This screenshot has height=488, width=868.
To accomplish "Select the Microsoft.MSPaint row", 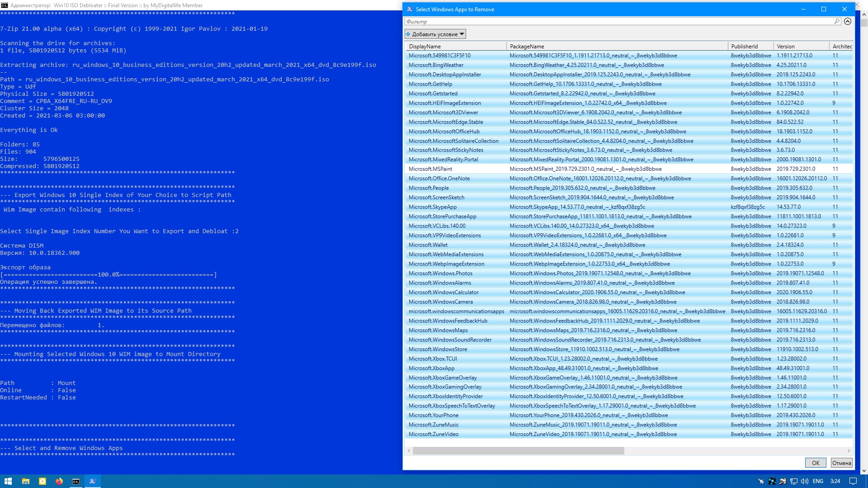I will [629, 169].
